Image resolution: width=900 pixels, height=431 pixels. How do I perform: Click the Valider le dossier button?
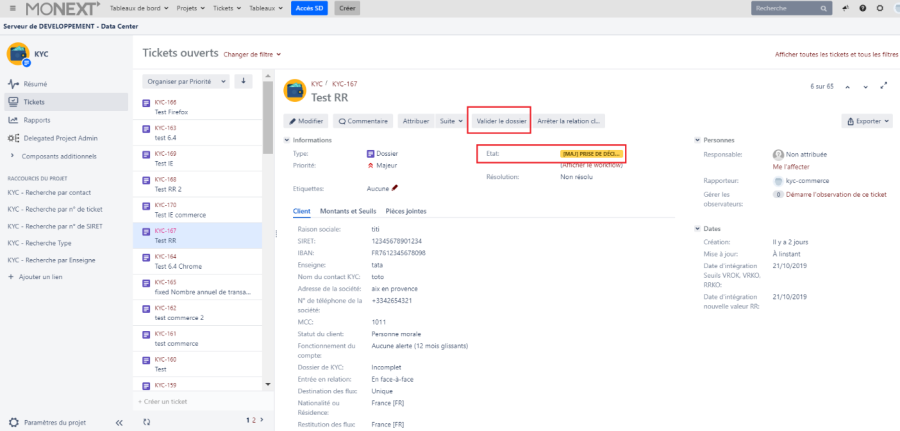[501, 121]
